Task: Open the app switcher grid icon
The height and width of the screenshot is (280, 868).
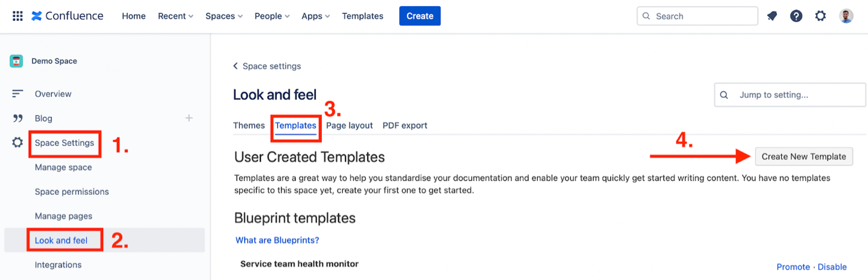Action: pos(17,16)
